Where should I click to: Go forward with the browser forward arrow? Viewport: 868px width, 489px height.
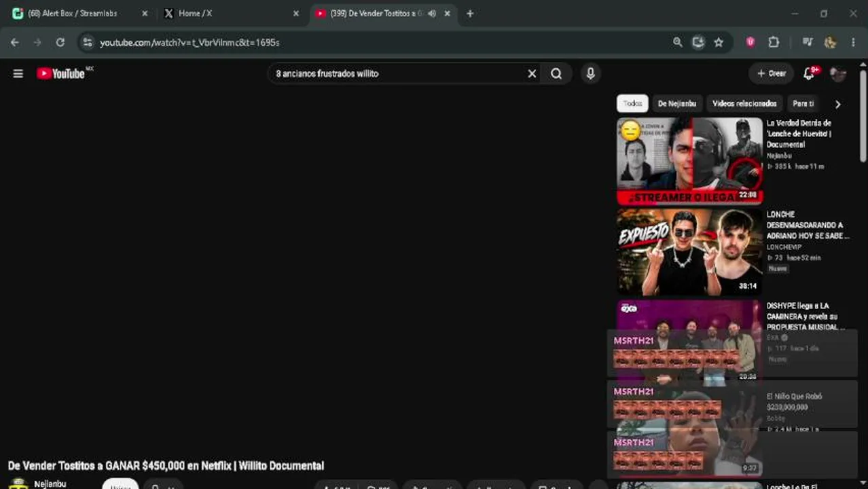pos(37,42)
